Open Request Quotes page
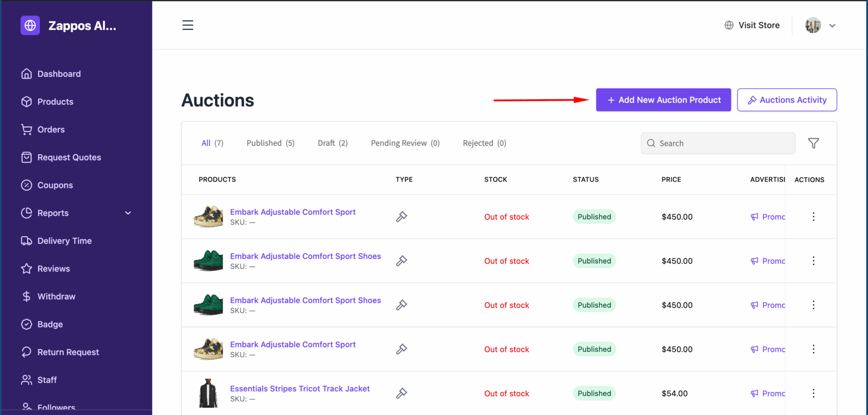The height and width of the screenshot is (415, 868). [61, 157]
